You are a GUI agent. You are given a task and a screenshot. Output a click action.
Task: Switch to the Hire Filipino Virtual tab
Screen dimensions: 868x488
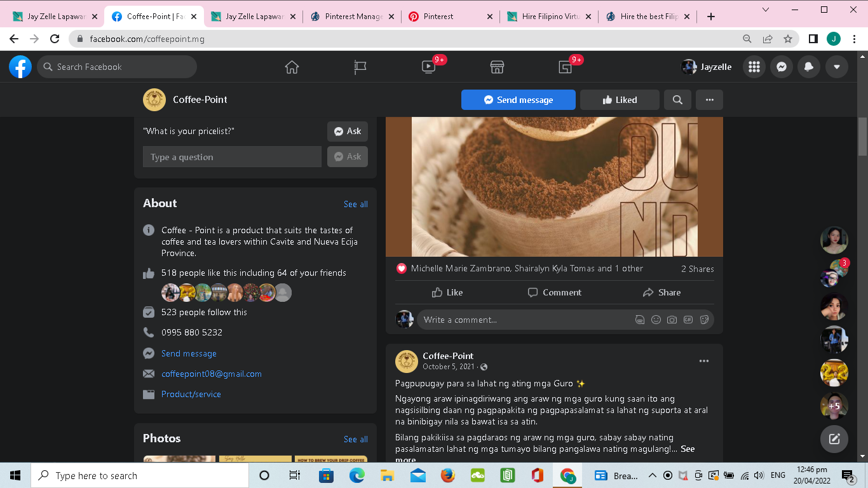point(549,17)
